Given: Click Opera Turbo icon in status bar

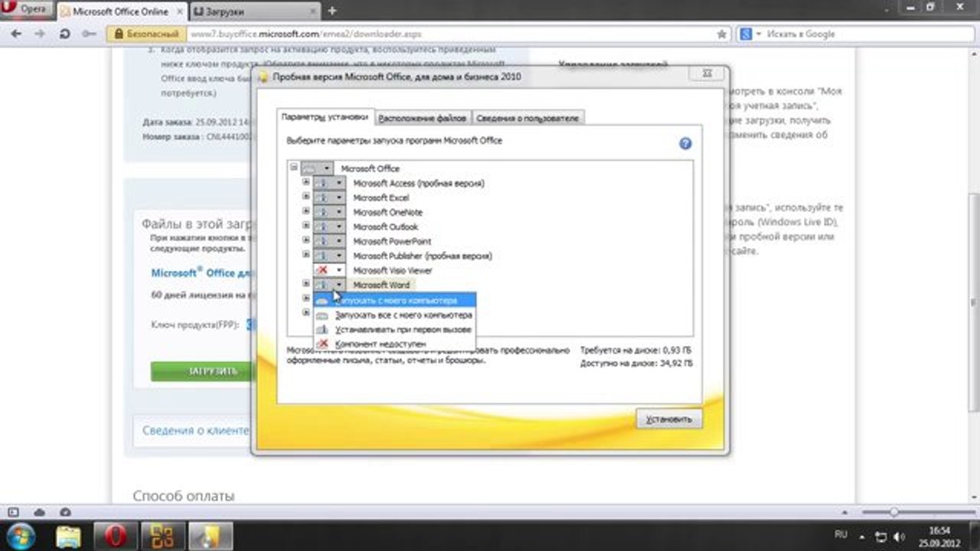Looking at the screenshot, I should 65,511.
